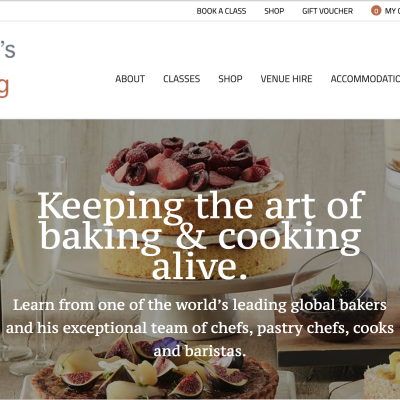400x400 pixels.
Task: Click the paragraph about leading global bakers
Action: click(x=200, y=328)
